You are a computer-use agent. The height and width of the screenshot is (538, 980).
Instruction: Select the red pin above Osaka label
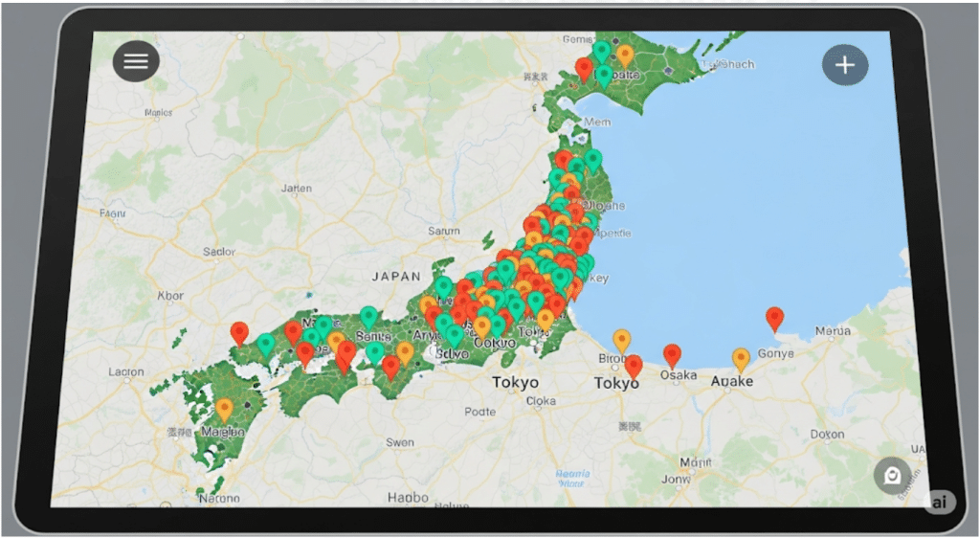coord(672,355)
